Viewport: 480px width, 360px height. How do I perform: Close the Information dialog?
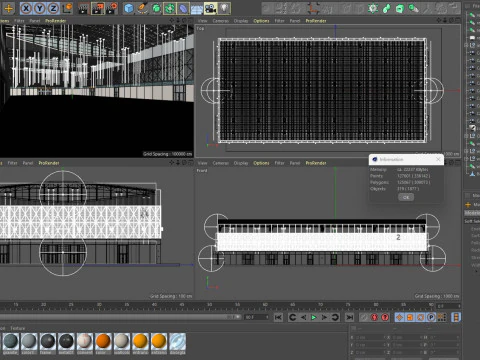(x=438, y=160)
